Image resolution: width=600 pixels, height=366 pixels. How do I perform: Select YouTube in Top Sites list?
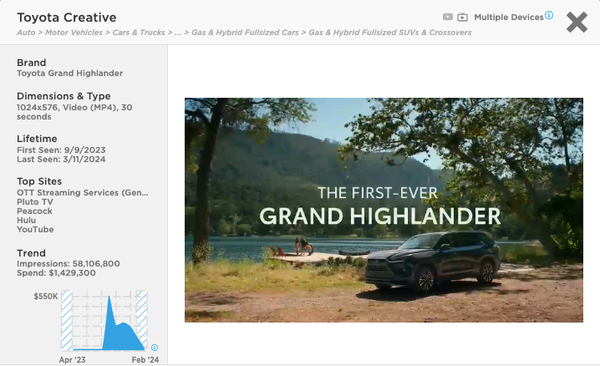click(35, 229)
